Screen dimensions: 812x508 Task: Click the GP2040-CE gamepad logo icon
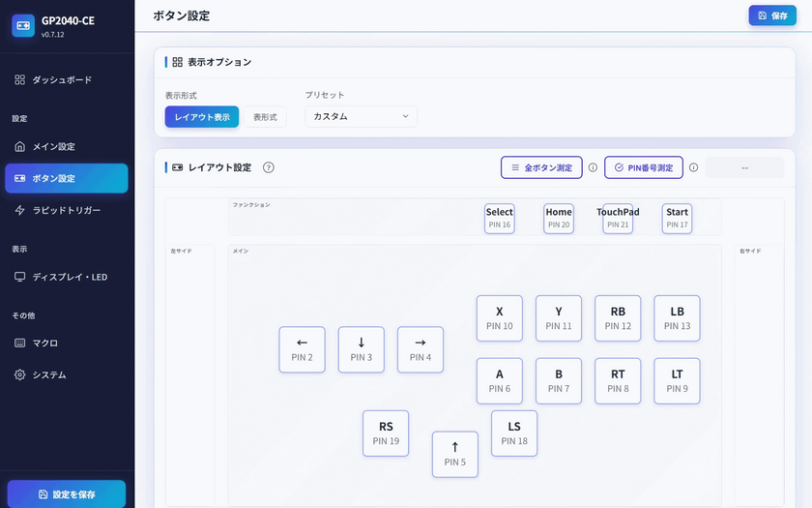[23, 26]
